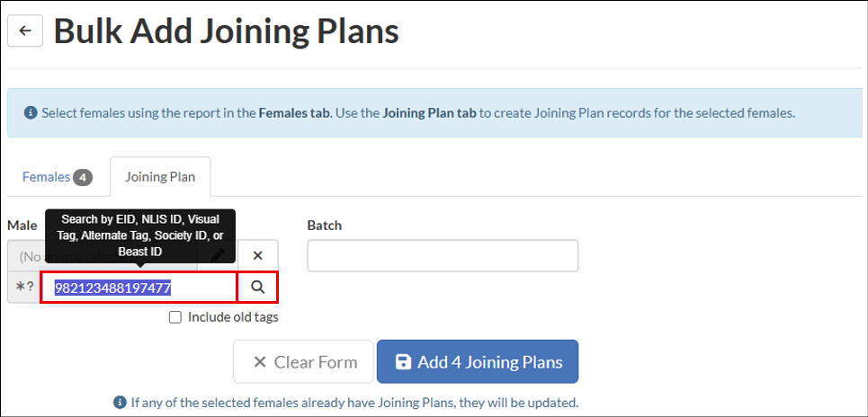
Task: Click the asterisk question mark wildcard addon
Action: point(24,288)
